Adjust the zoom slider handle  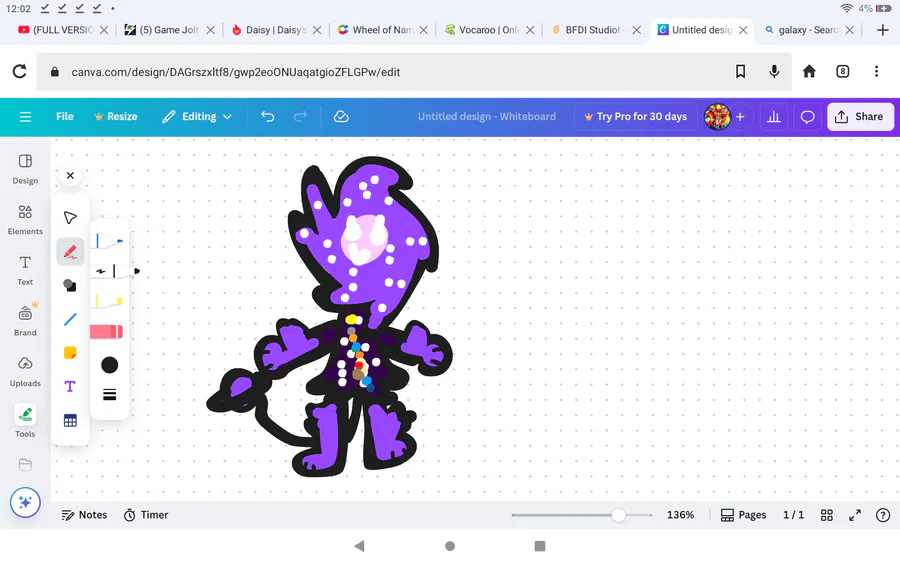coord(618,515)
